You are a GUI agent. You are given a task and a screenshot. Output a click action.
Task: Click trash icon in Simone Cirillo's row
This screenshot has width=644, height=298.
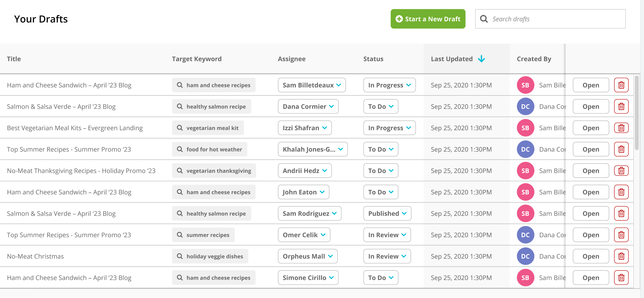coord(621,278)
